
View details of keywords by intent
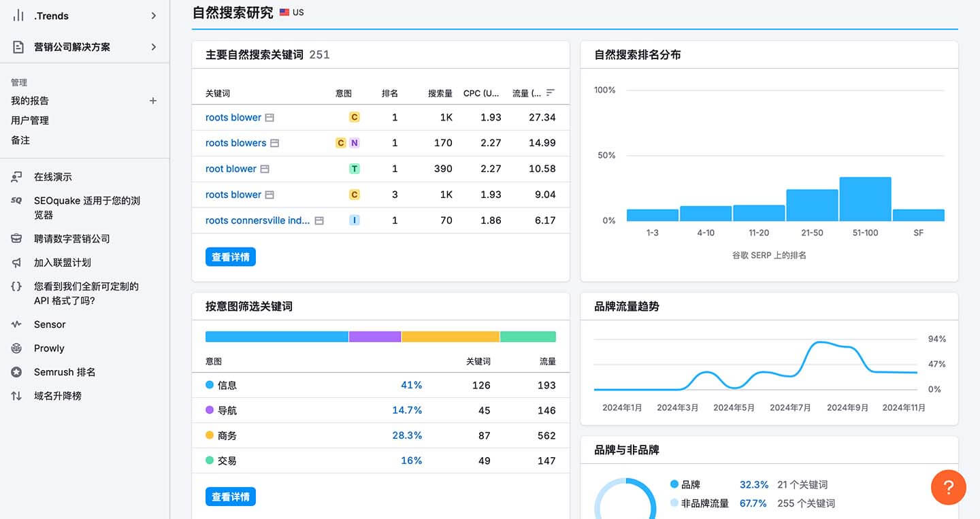tap(231, 497)
